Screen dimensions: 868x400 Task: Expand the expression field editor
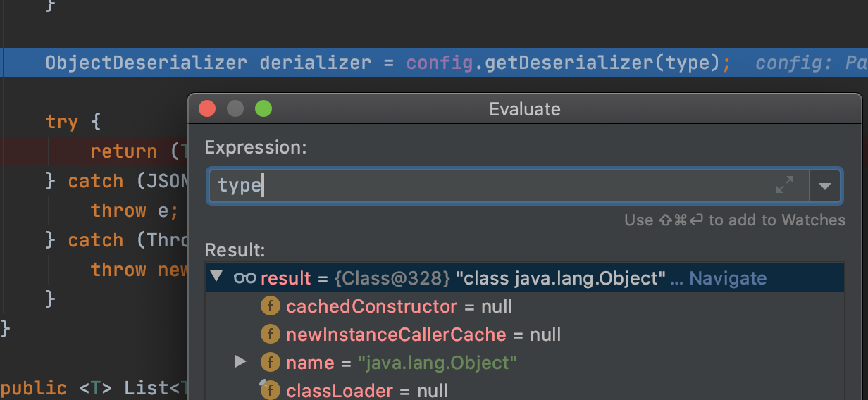tap(784, 185)
